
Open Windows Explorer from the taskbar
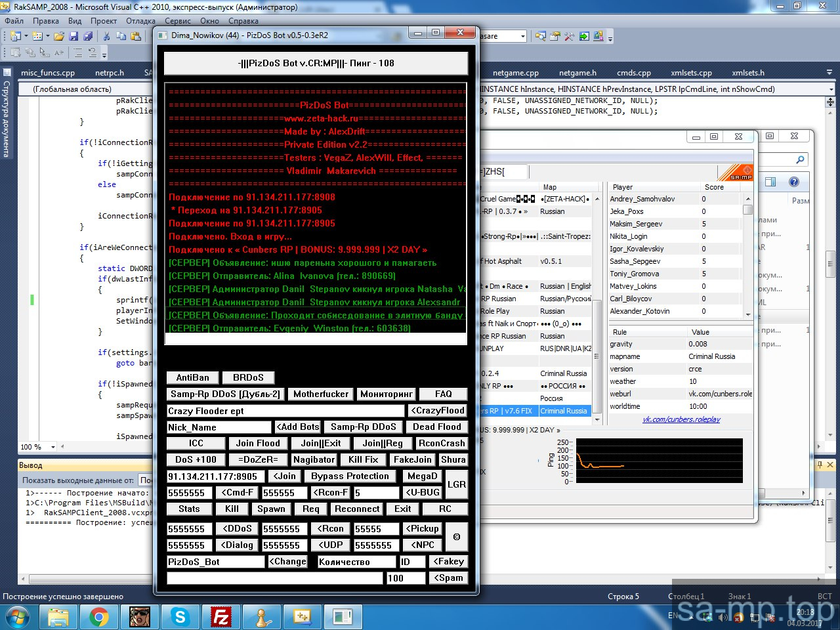pos(58,617)
